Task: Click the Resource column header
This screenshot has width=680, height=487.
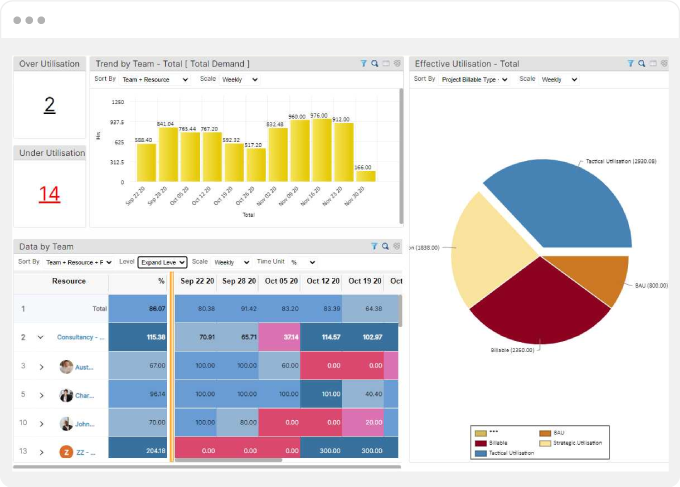Action: coord(69,281)
